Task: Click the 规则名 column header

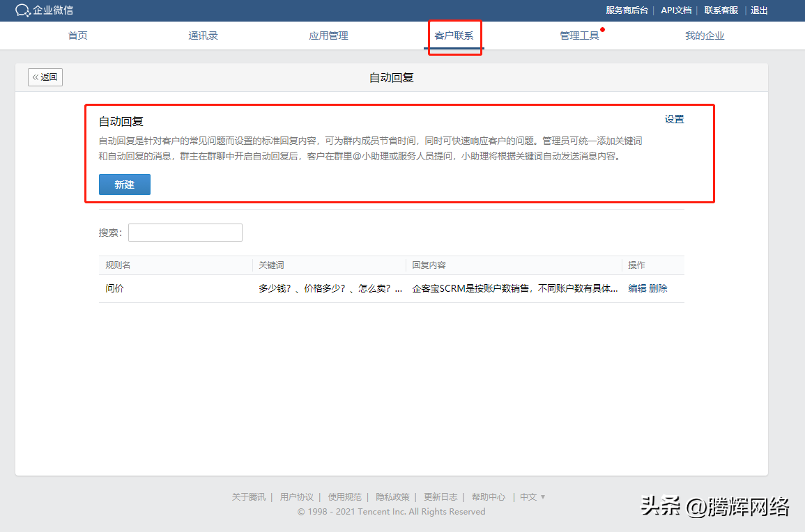Action: tap(118, 265)
